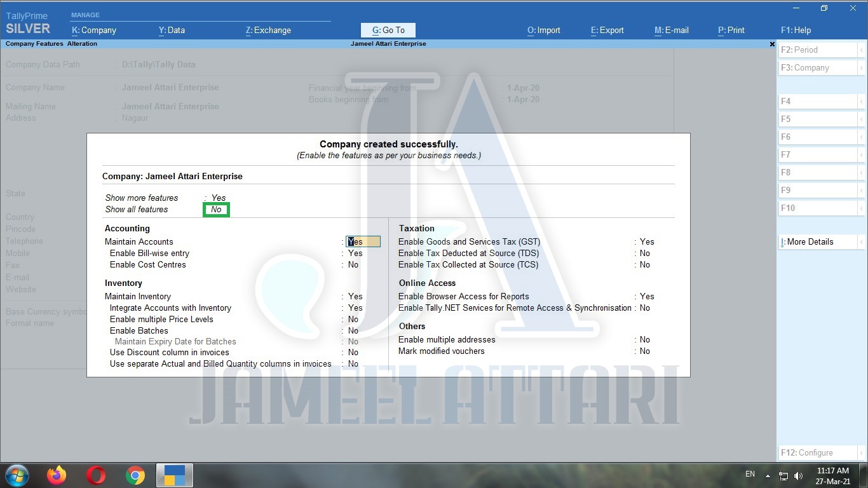Image resolution: width=868 pixels, height=488 pixels.
Task: Open the P: Print menu
Action: click(731, 30)
